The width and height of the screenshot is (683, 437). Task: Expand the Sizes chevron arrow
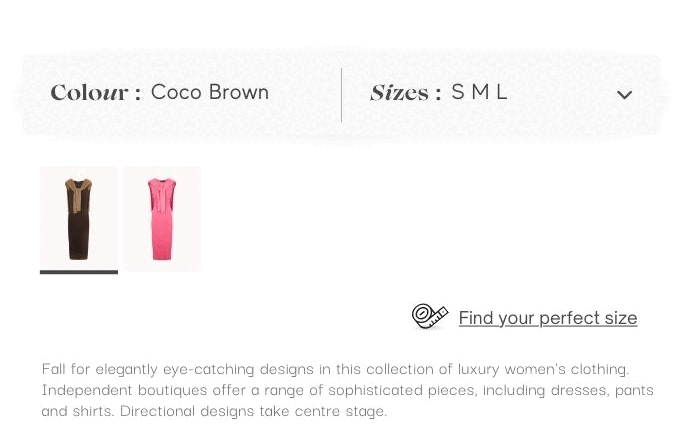click(x=624, y=95)
